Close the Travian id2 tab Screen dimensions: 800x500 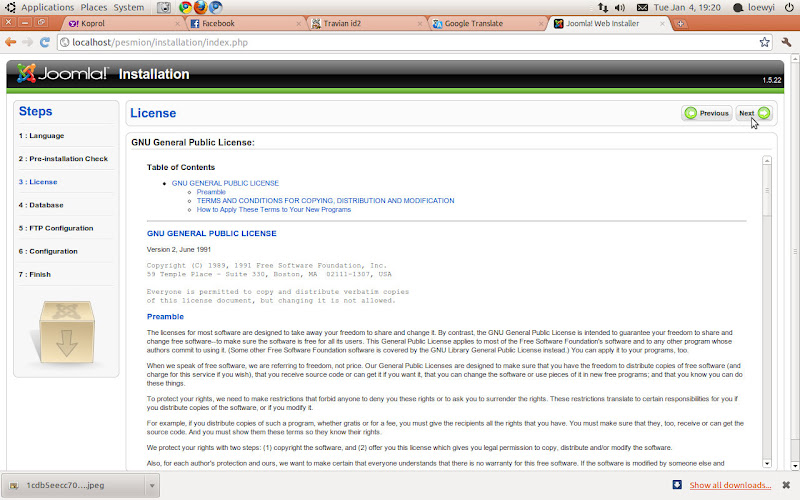tap(420, 23)
